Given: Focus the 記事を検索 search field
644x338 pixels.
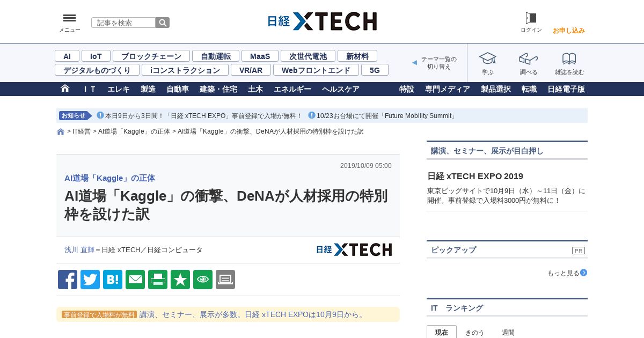Looking at the screenshot, I should click(x=123, y=23).
